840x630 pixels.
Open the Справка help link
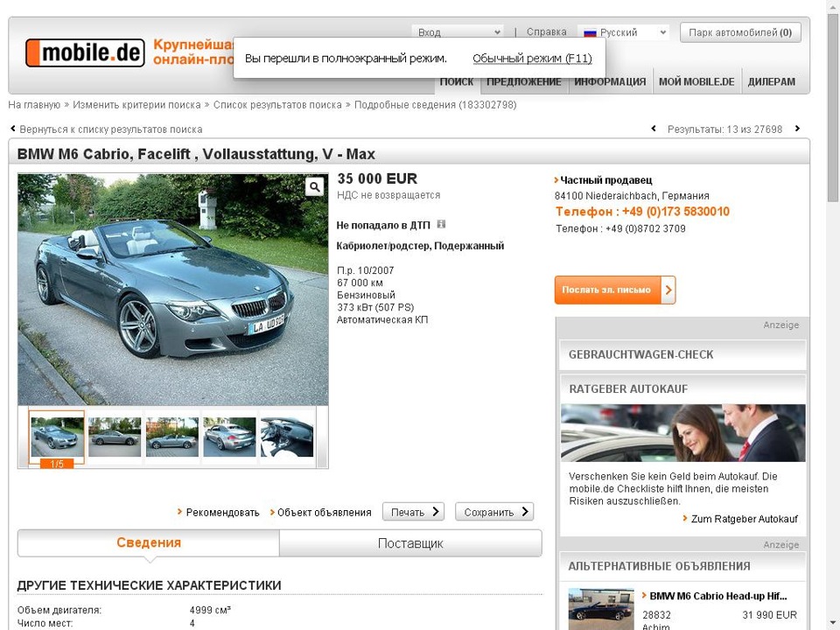(x=546, y=32)
